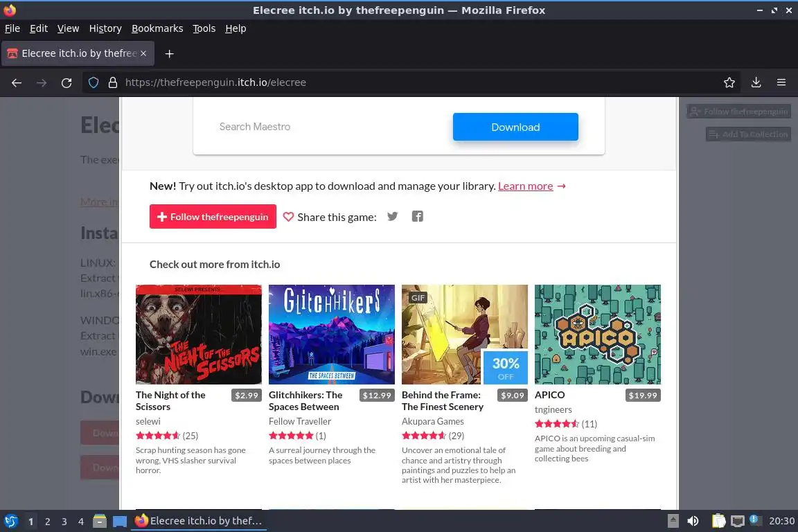Open the APICO title link
Screen dimensions: 798x532
[x=549, y=395]
